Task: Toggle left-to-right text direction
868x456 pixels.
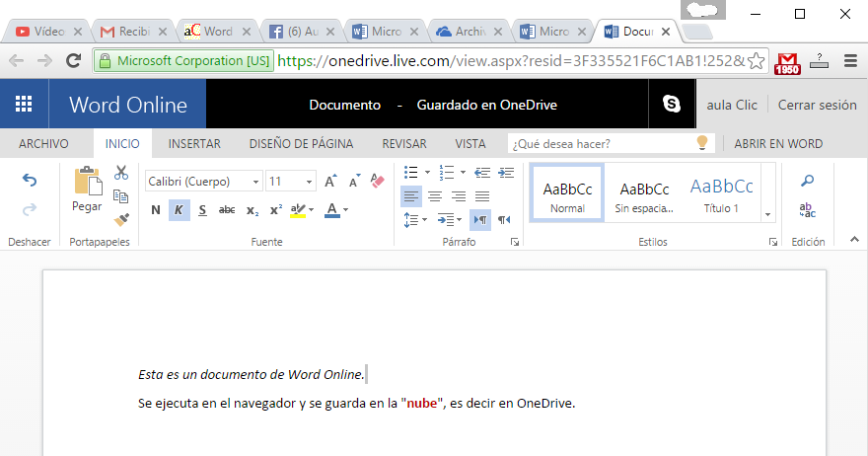Action: point(480,220)
